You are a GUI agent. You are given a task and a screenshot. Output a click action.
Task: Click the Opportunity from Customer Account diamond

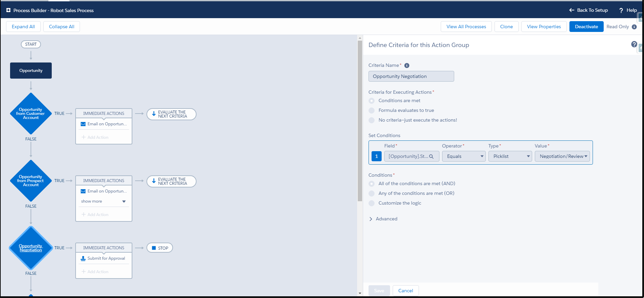(x=31, y=114)
